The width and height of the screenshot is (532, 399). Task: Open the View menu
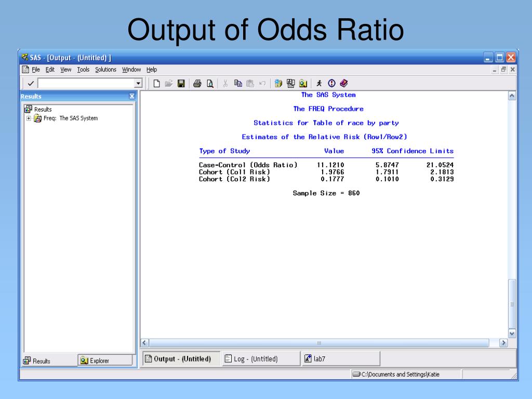point(66,70)
